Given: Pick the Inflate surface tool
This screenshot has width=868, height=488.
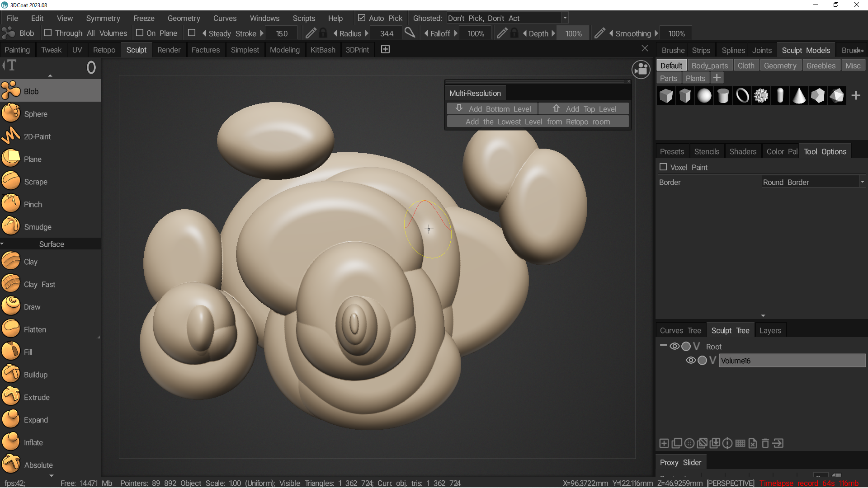Looking at the screenshot, I should 33,442.
